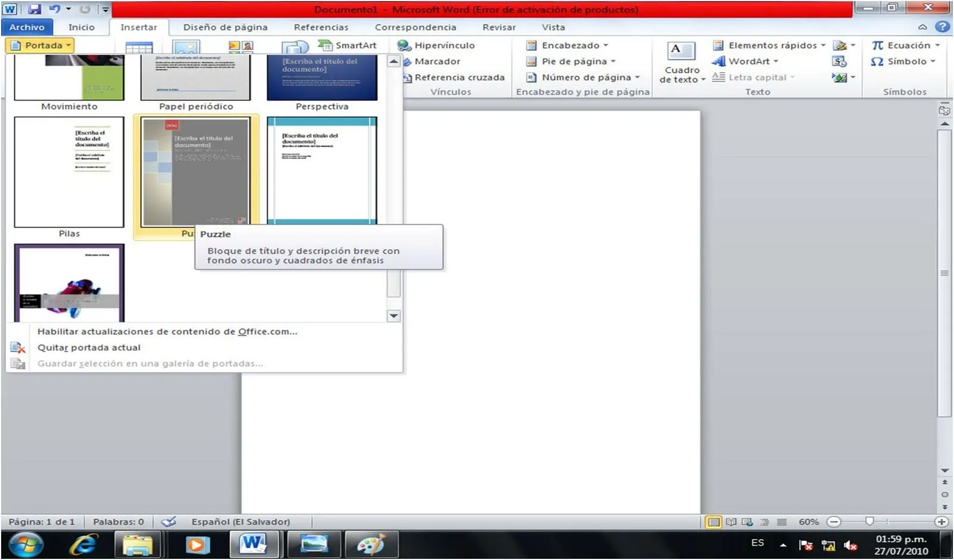954x560 pixels.
Task: Select the Perspectiva cover page
Action: tap(322, 77)
